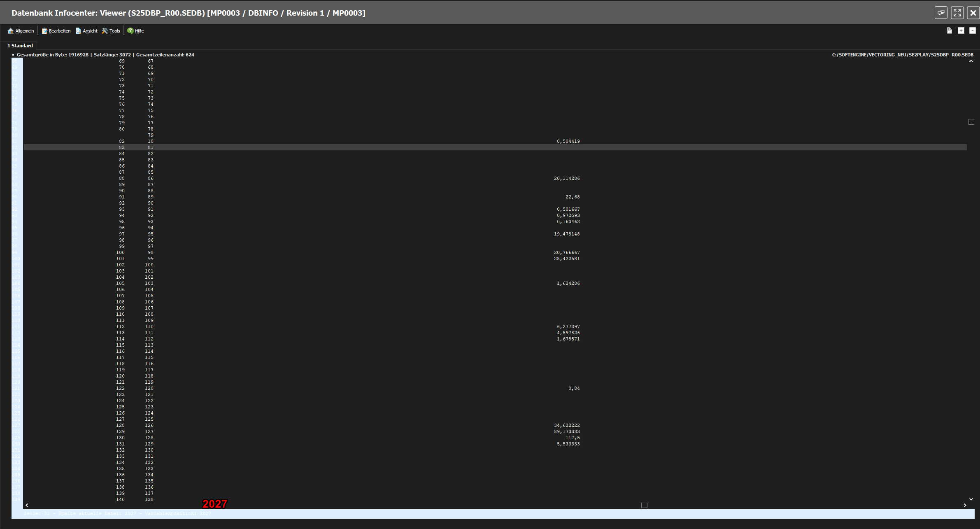This screenshot has height=529, width=980.
Task: Select the value 20,114286
Action: (567, 178)
